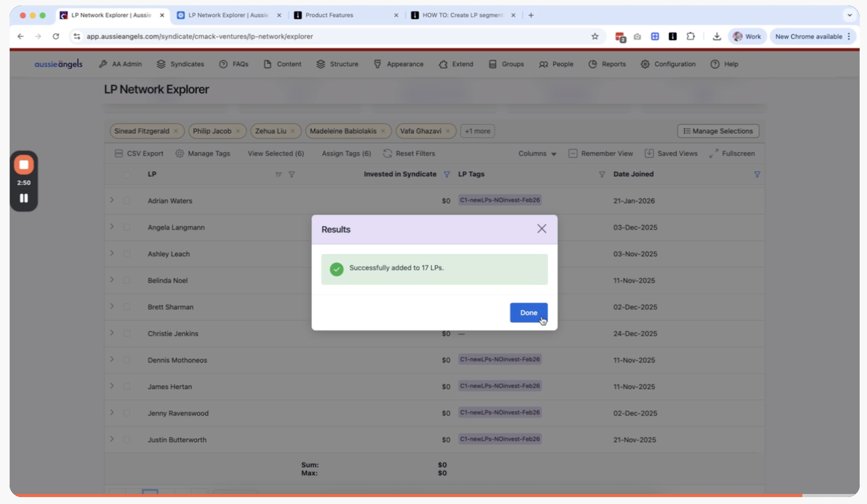
Task: Open the browser extensions puzzle icon
Action: click(690, 36)
